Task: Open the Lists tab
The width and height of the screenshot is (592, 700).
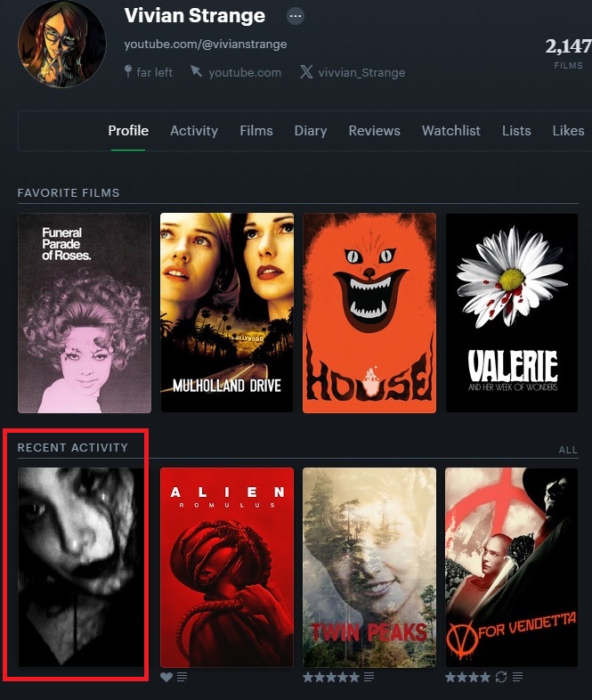Action: tap(516, 131)
